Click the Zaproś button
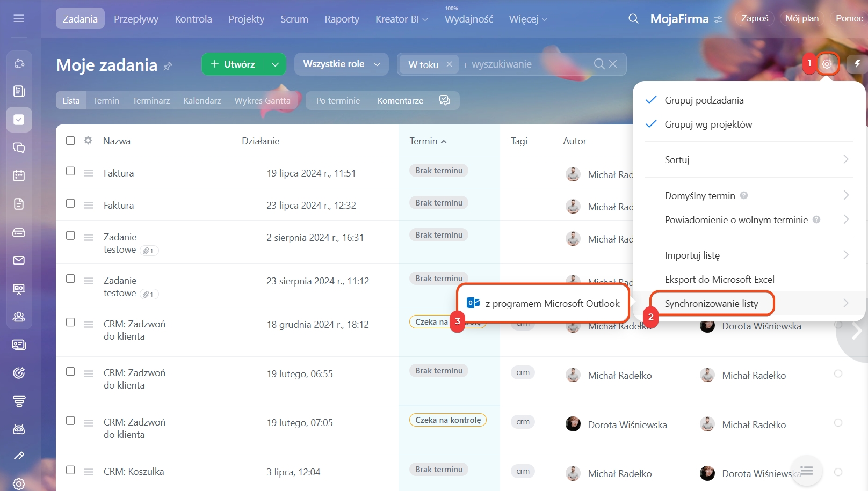868x491 pixels. 754,18
